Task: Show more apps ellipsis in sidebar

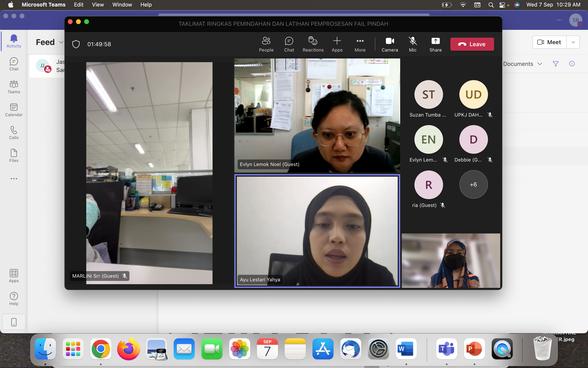Action: 14,179
